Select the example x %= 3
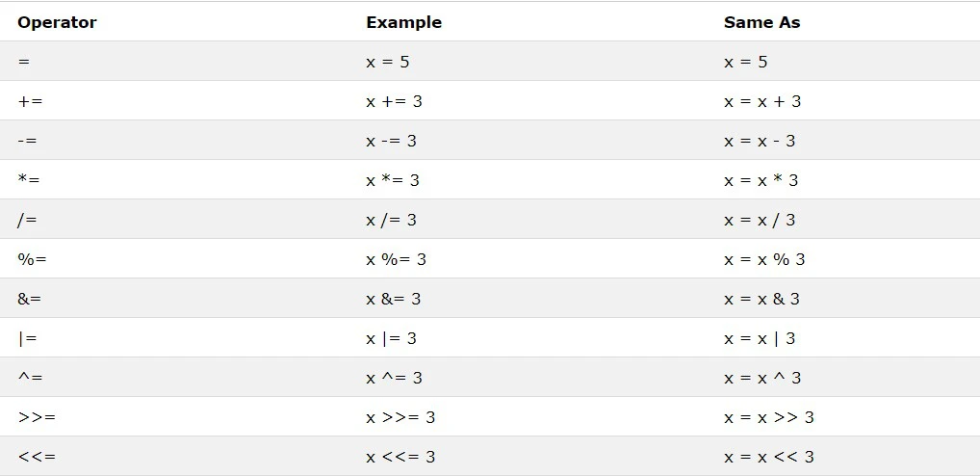980x476 pixels. (396, 259)
